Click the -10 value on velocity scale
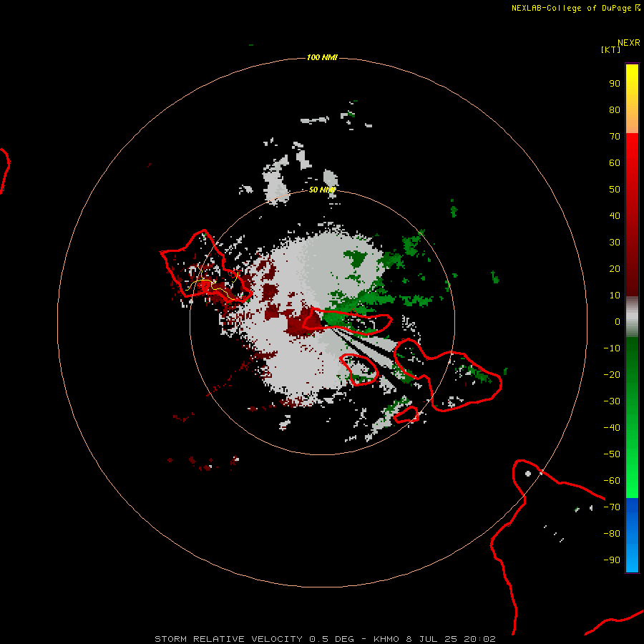The width and height of the screenshot is (644, 644). [612, 348]
